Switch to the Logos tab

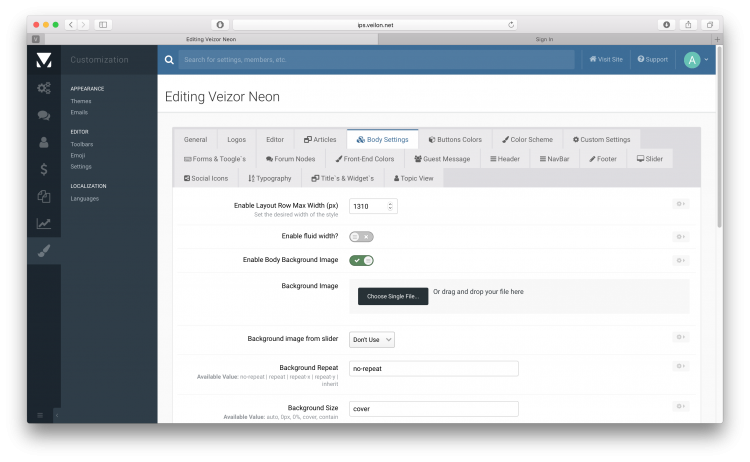coord(236,140)
